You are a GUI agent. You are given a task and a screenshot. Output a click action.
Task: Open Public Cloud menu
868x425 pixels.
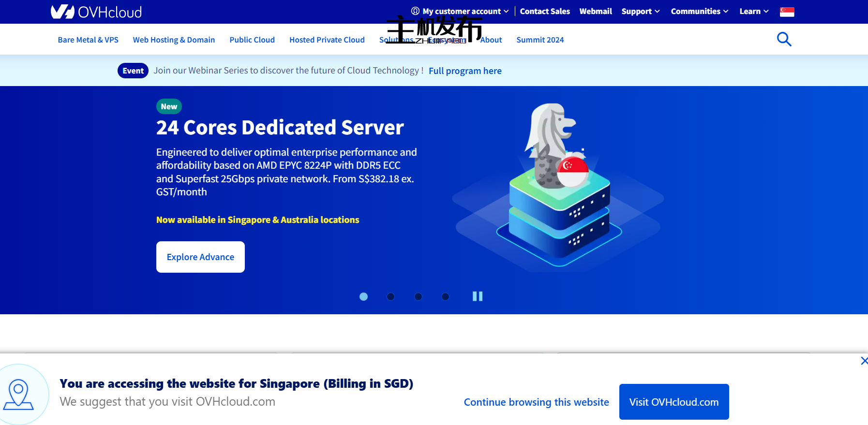point(252,40)
